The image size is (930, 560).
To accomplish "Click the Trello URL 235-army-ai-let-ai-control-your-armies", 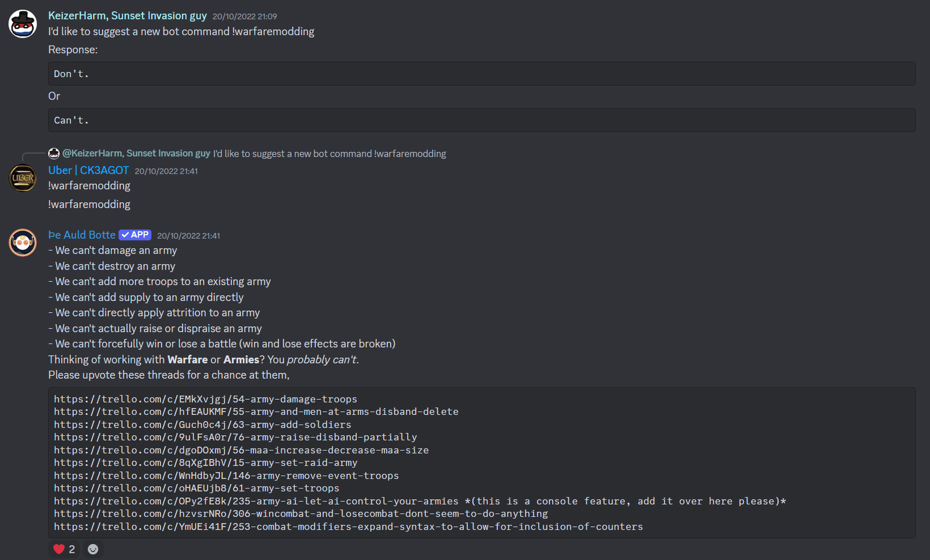I will [256, 501].
